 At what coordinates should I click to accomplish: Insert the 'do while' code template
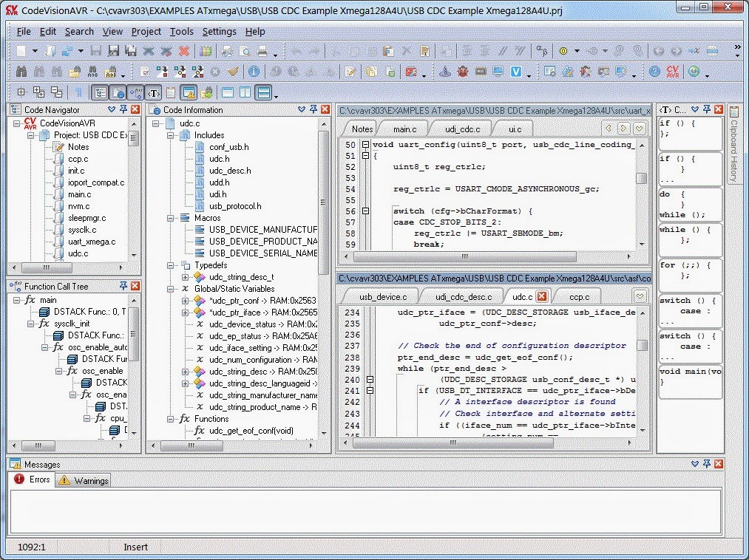[690, 204]
